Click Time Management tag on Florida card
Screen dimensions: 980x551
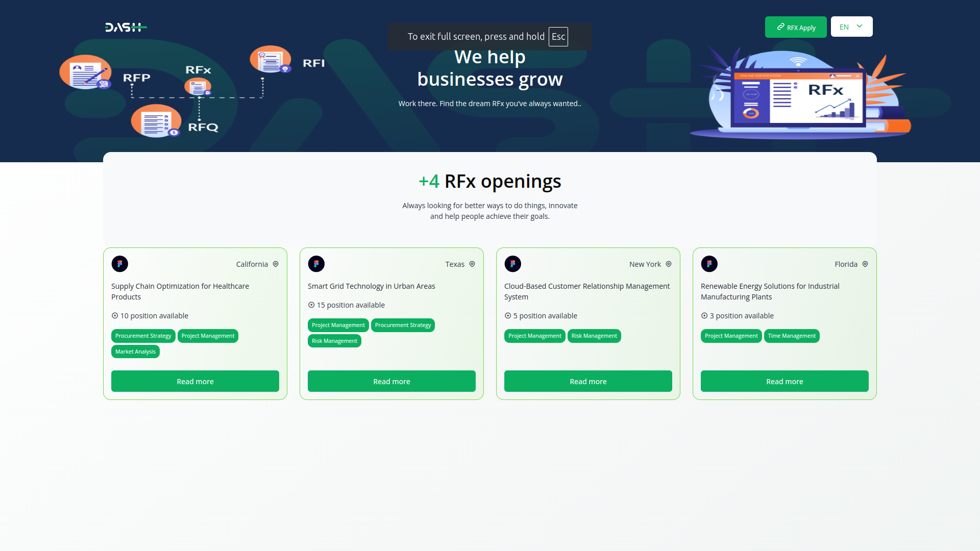(x=791, y=336)
